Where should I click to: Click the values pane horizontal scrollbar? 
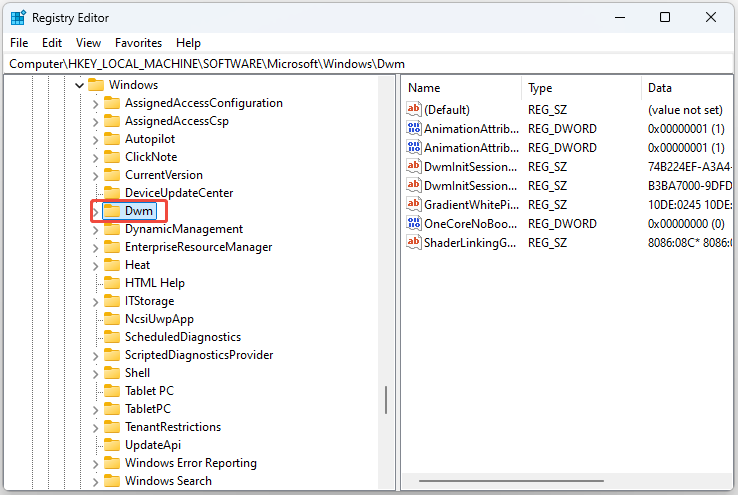511,481
